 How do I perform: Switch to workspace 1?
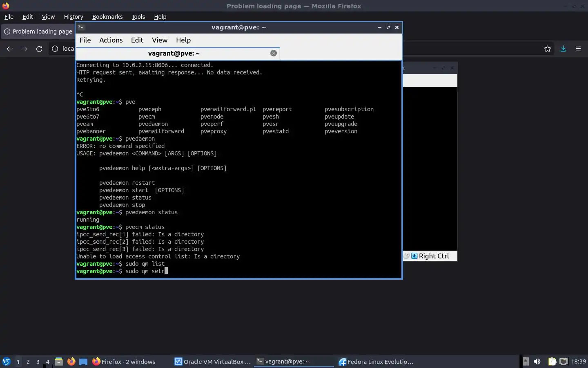tap(18, 361)
